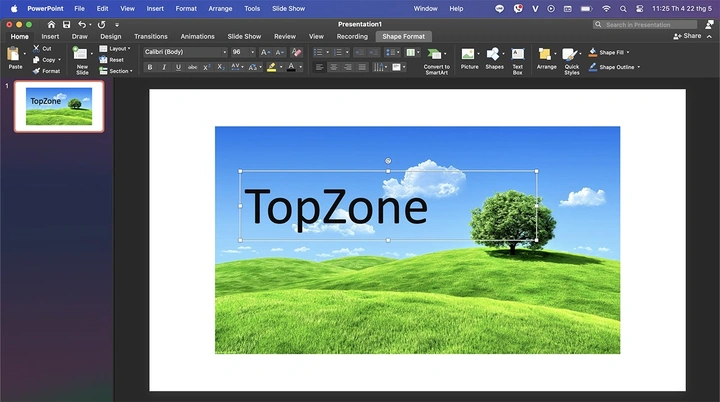
Task: Open the Review tab
Action: [285, 36]
